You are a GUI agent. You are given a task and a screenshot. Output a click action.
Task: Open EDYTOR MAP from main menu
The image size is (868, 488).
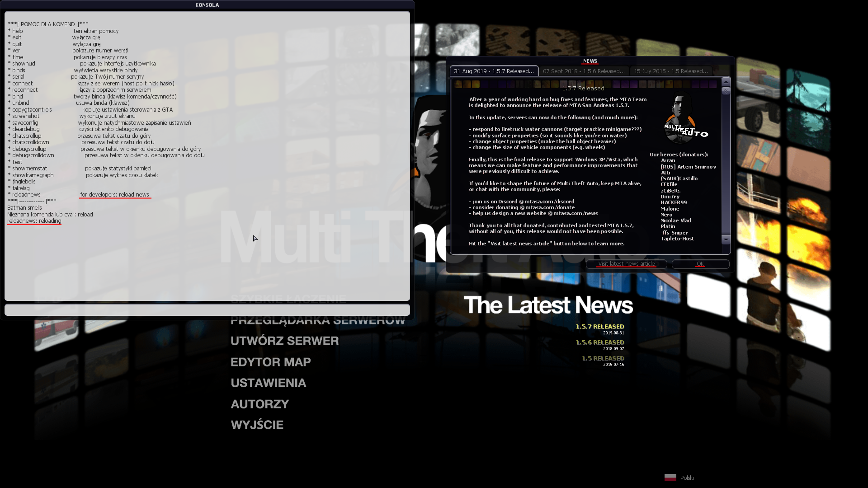tap(270, 362)
